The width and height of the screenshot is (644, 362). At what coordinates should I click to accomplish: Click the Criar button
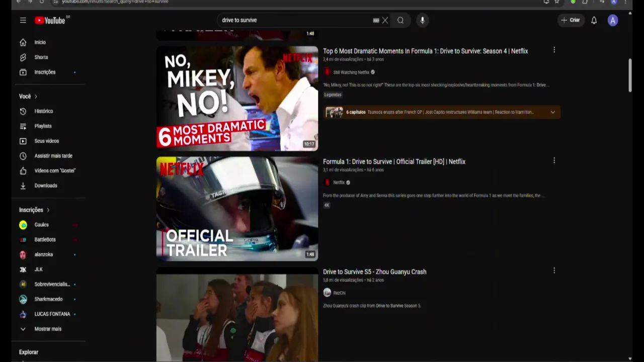point(571,20)
